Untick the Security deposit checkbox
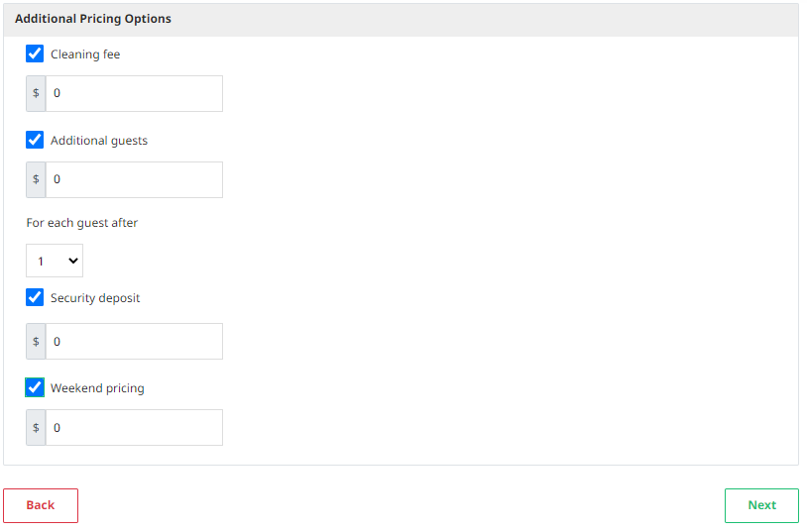 click(35, 297)
